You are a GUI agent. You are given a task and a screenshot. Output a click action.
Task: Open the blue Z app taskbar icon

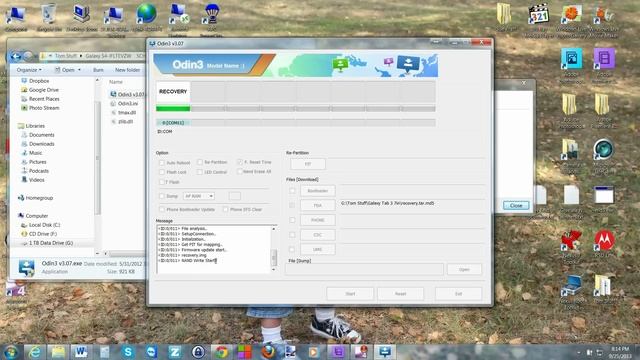pyautogui.click(x=175, y=351)
